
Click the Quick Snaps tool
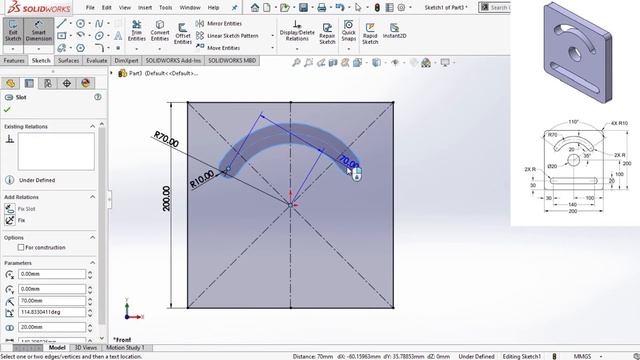pos(349,30)
